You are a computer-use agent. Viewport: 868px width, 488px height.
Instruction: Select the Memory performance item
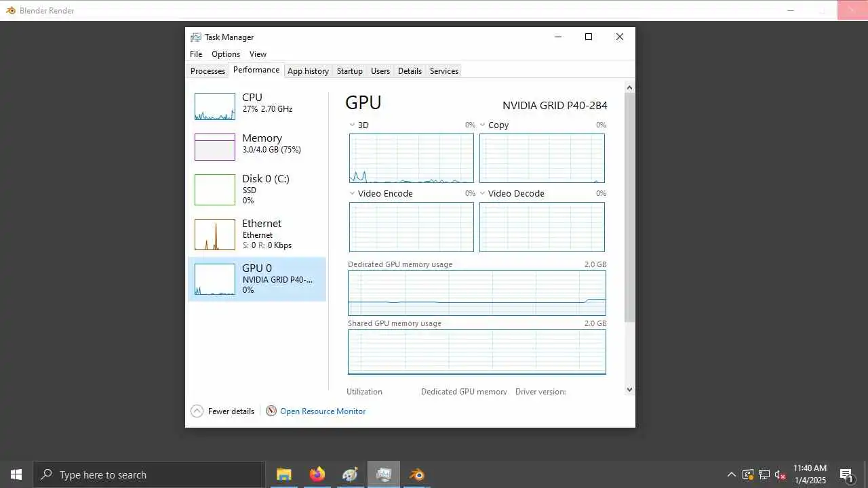[256, 147]
